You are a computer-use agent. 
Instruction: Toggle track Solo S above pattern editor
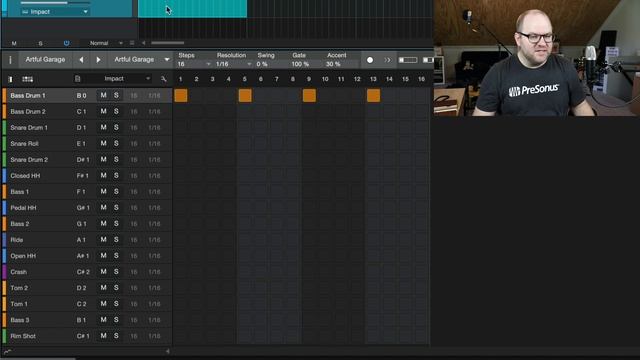40,43
